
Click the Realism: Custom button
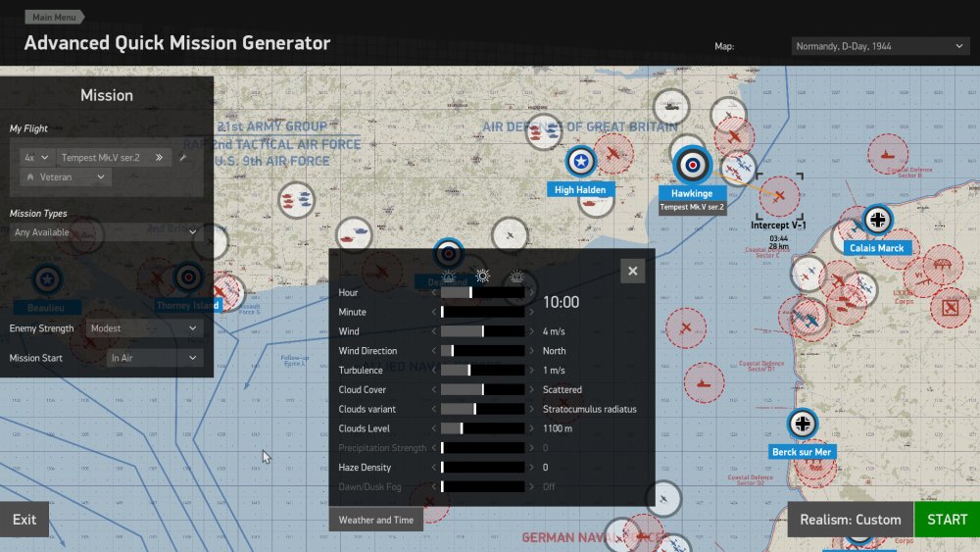click(850, 520)
